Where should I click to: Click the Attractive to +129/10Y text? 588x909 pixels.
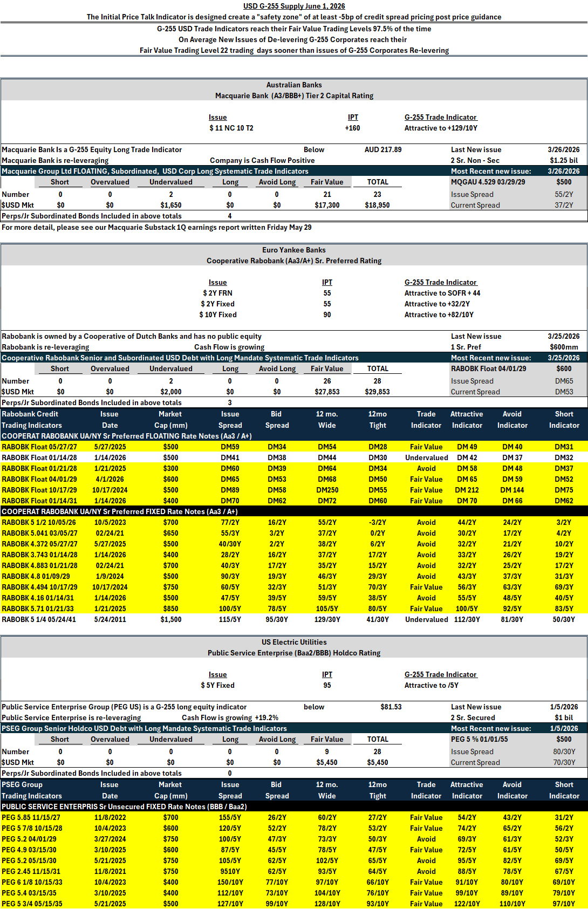point(441,128)
